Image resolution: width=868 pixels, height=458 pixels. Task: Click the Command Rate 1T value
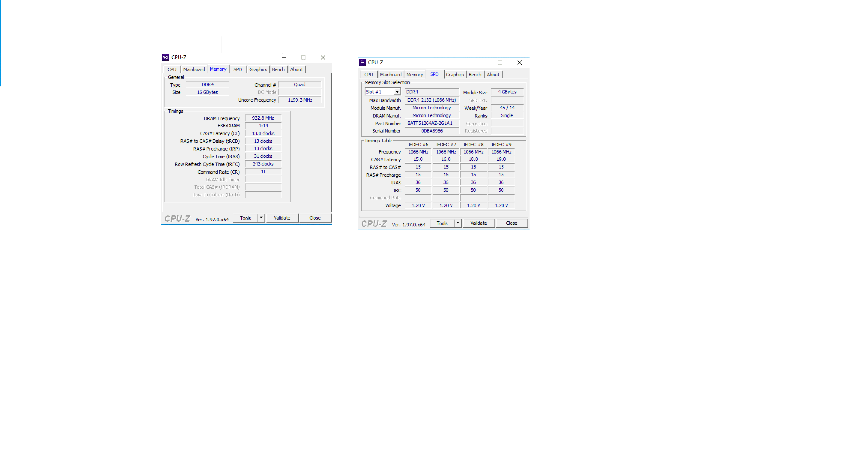pyautogui.click(x=263, y=172)
